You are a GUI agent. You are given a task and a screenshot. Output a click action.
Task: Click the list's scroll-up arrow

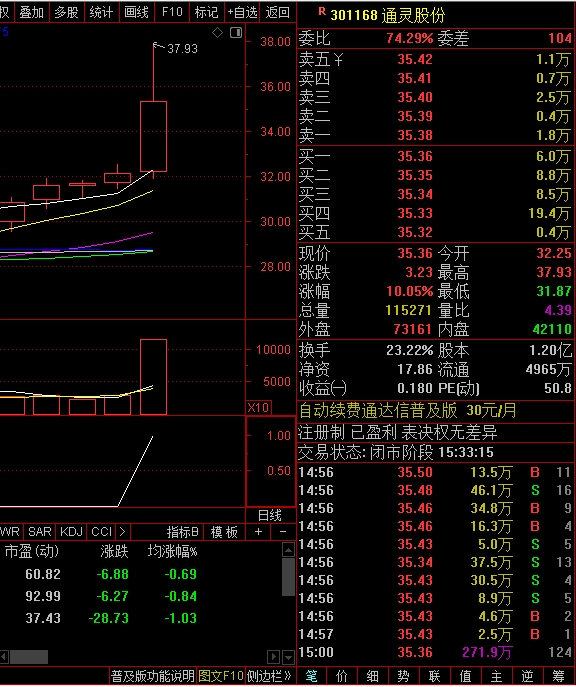288,550
